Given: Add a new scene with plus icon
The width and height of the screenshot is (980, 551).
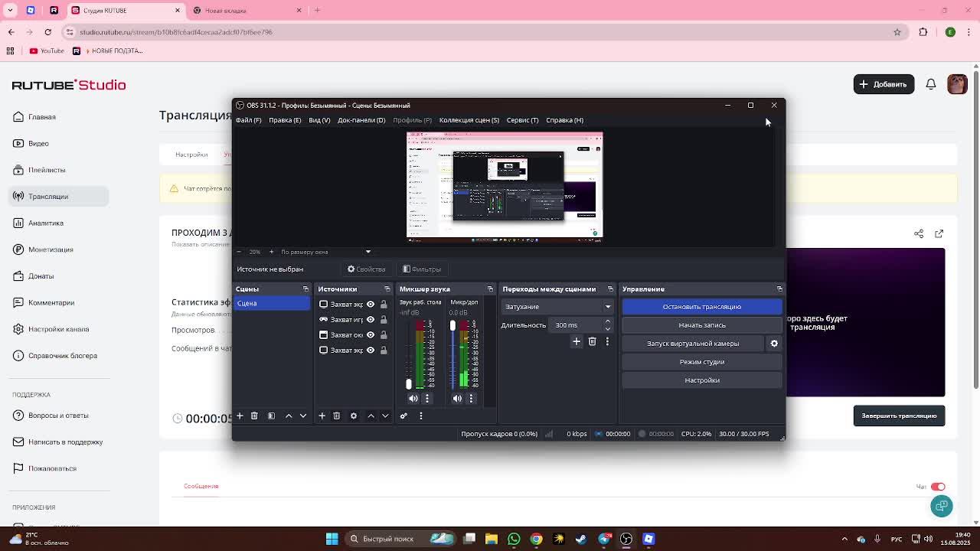Looking at the screenshot, I should [x=240, y=416].
